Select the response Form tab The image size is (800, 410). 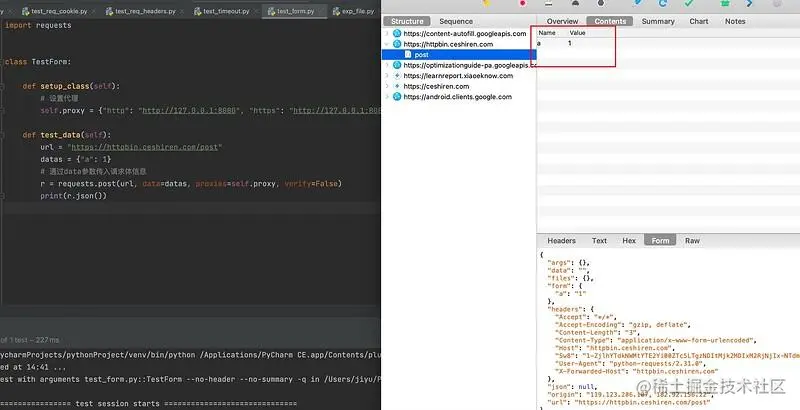660,241
